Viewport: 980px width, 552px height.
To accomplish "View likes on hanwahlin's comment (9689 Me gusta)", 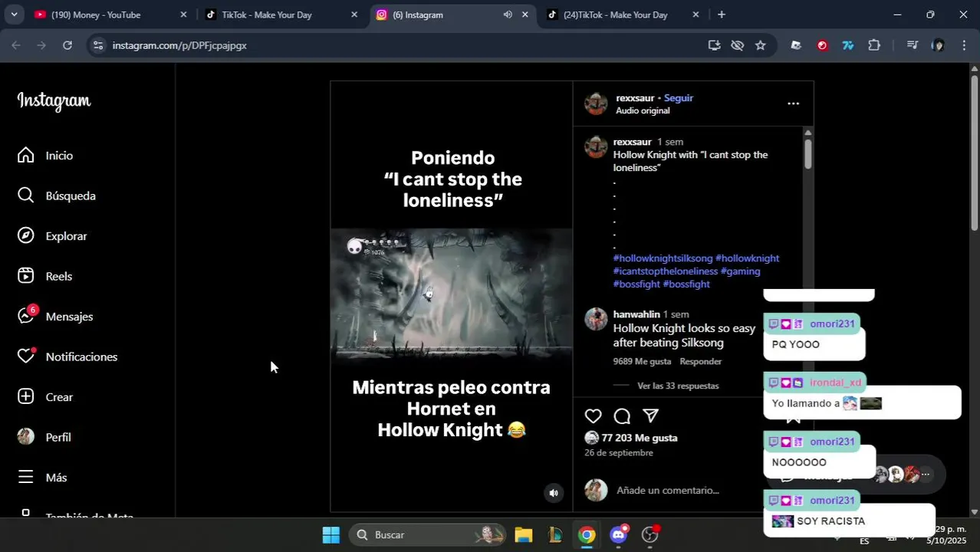I will [642, 361].
